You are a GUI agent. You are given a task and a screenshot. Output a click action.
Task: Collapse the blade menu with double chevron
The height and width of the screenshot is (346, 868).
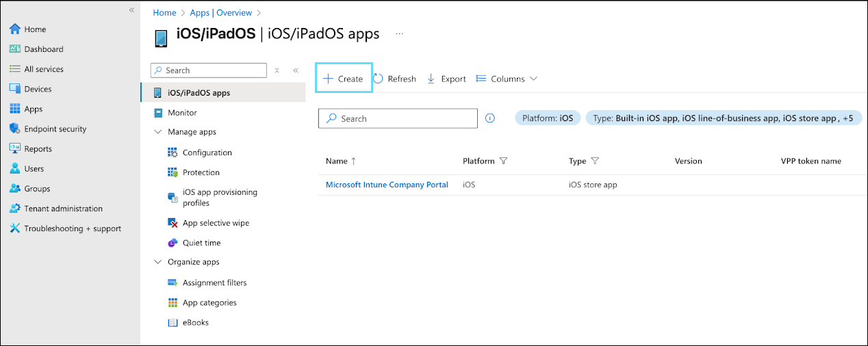click(296, 70)
